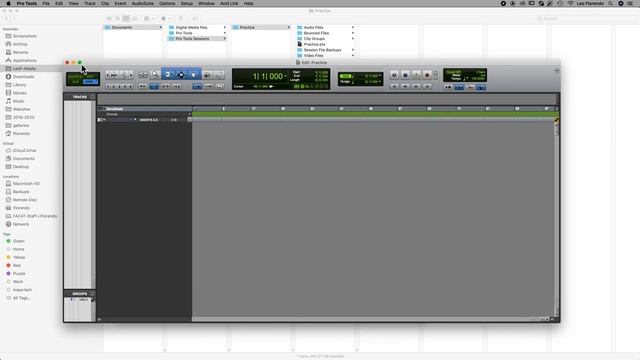
Task: Recall zoom preset 1
Action: [108, 86]
